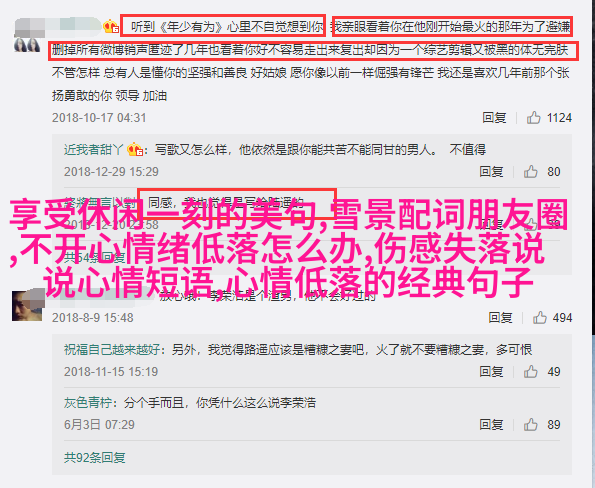
Task: Like the comment with 1124 likes
Action: 534,118
